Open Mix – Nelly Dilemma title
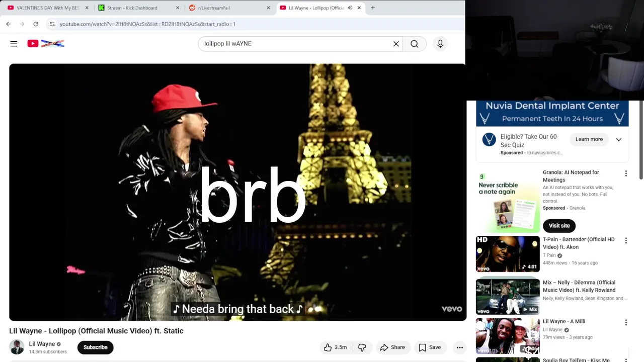This screenshot has height=362, width=644. pos(579,286)
